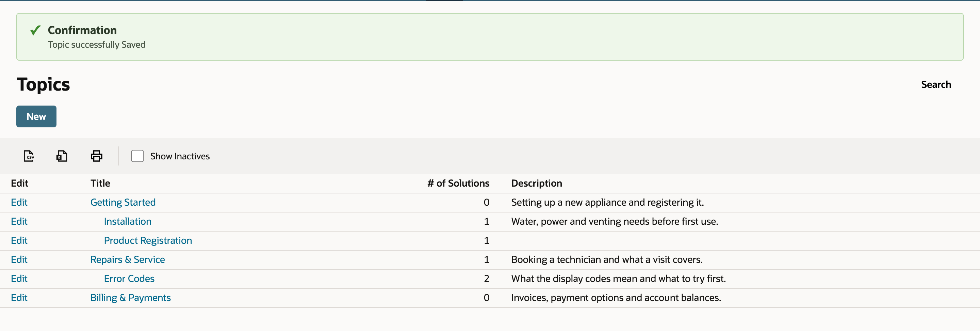Click the solutions count 2 for Error Codes

click(x=487, y=279)
